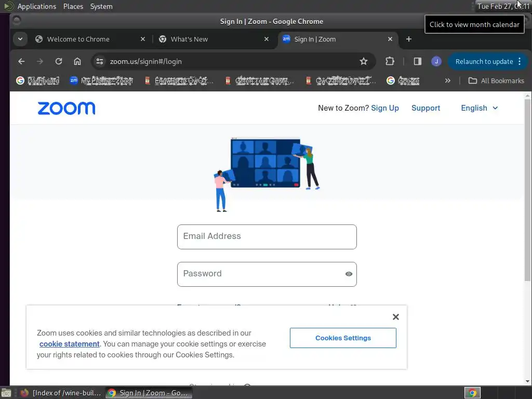Screen dimensions: 532x399
Task: Open the clock date Tue Feb 27
Action: tap(503, 6)
